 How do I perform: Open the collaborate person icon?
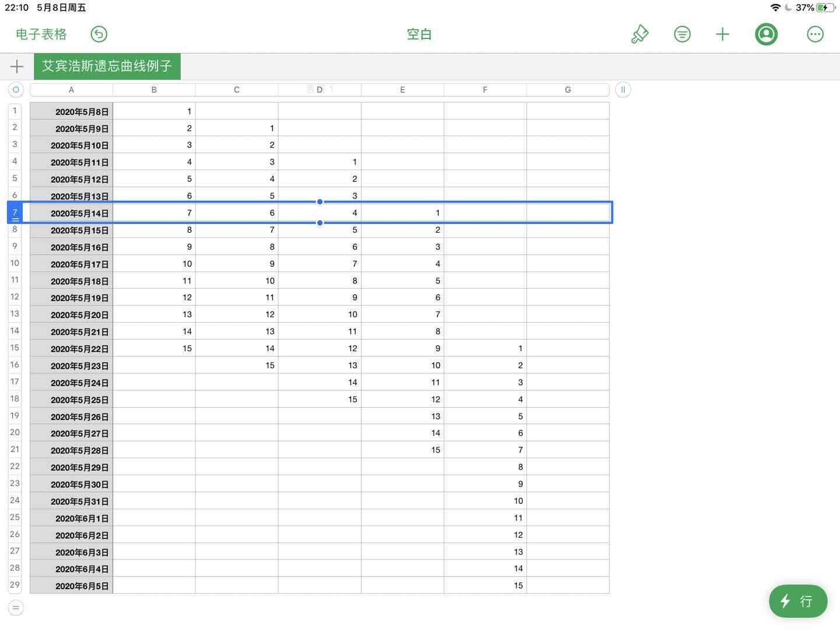pyautogui.click(x=766, y=34)
